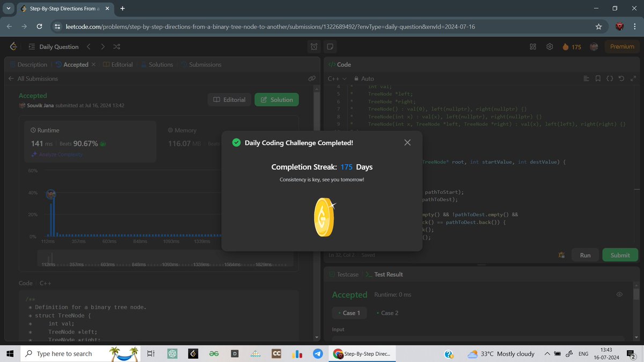Image resolution: width=644 pixels, height=362 pixels.
Task: Go to the next question arrow
Action: coord(103,47)
